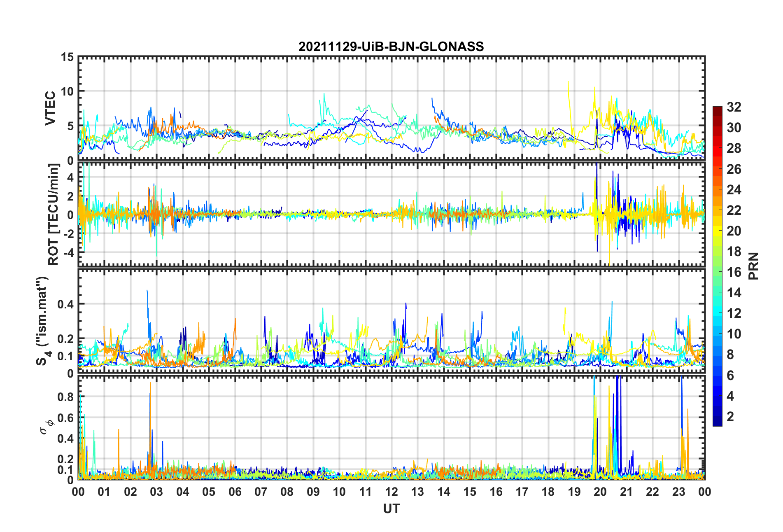Click the S4 ("ism.mat") axis label
The width and height of the screenshot is (783, 532).
coord(43,321)
